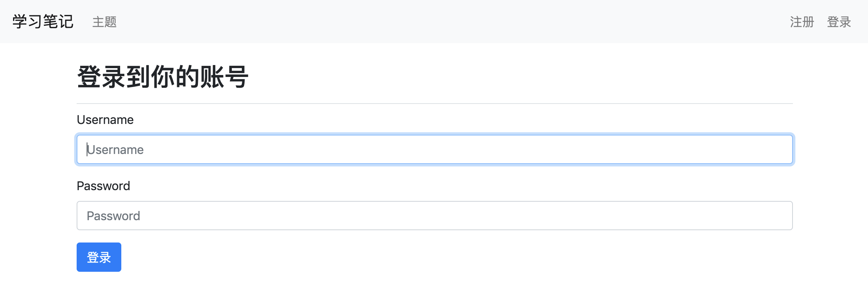Focus the Username input field
The height and width of the screenshot is (281, 868).
(x=434, y=149)
